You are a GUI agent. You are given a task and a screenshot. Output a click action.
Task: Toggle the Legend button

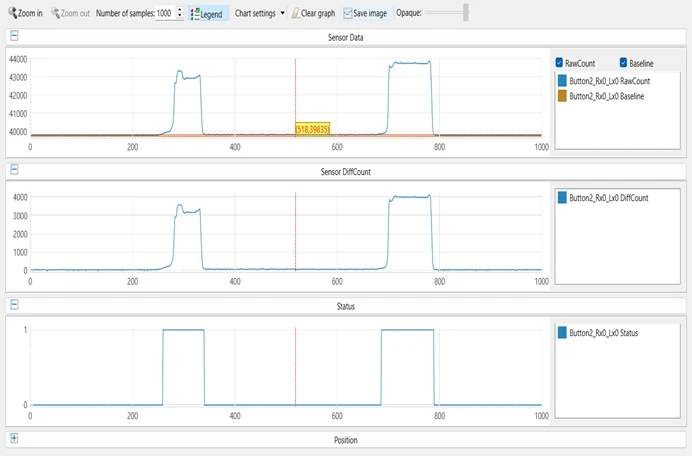(207, 14)
